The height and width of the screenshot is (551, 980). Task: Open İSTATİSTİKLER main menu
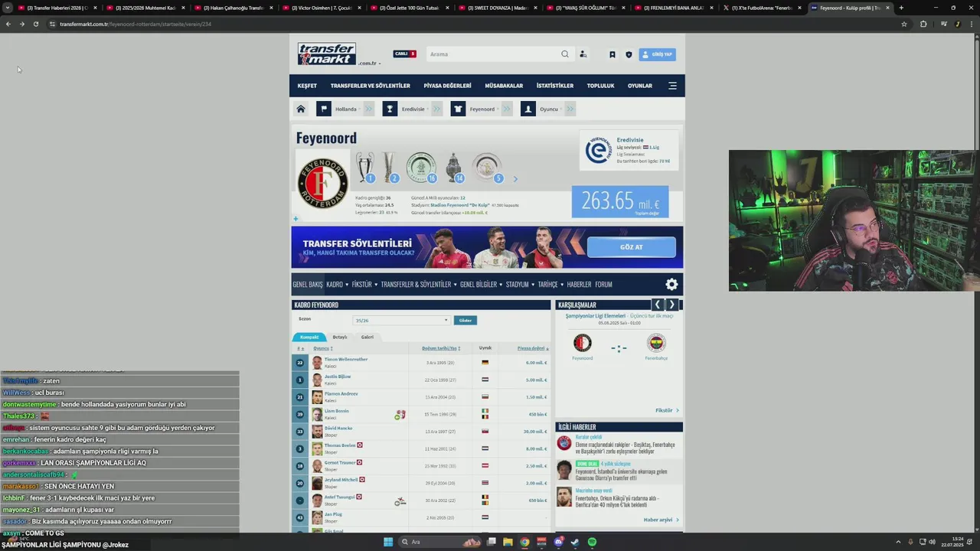(x=555, y=86)
